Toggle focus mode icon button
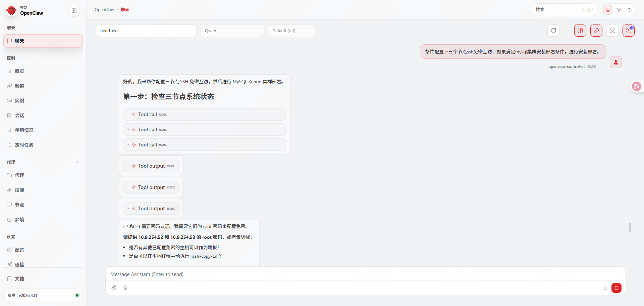644x306 pixels. pyautogui.click(x=612, y=31)
